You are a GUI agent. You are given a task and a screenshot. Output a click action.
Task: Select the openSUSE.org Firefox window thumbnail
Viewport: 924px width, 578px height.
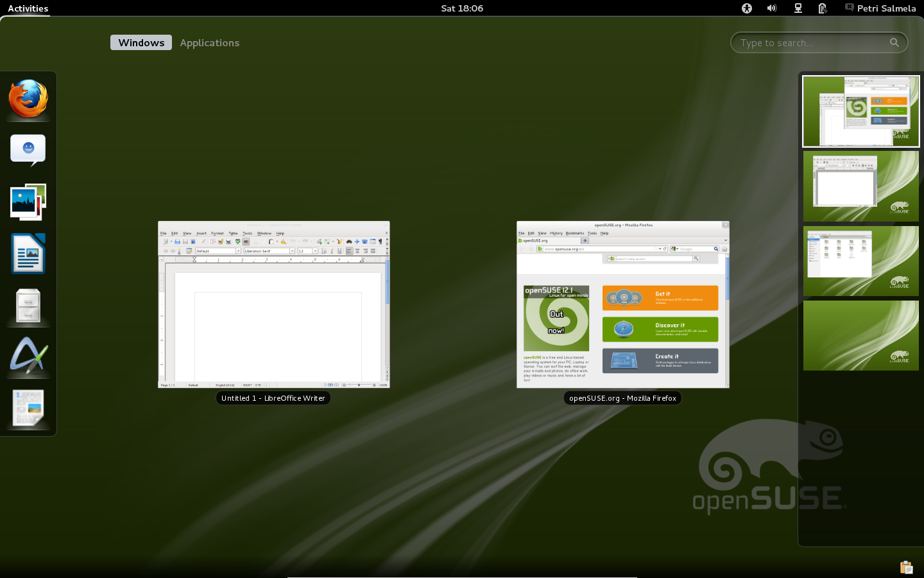tap(623, 304)
